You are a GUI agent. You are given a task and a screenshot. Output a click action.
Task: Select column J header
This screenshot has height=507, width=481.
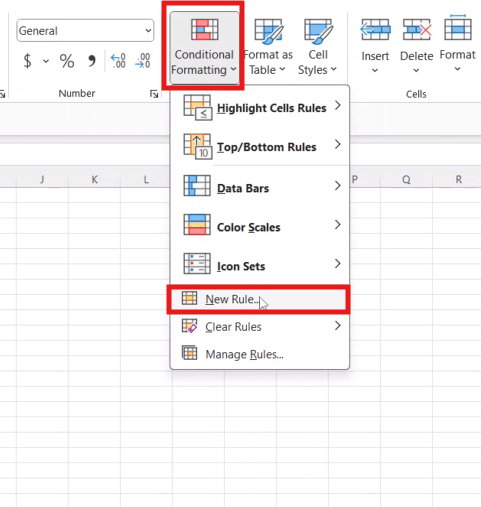point(42,179)
